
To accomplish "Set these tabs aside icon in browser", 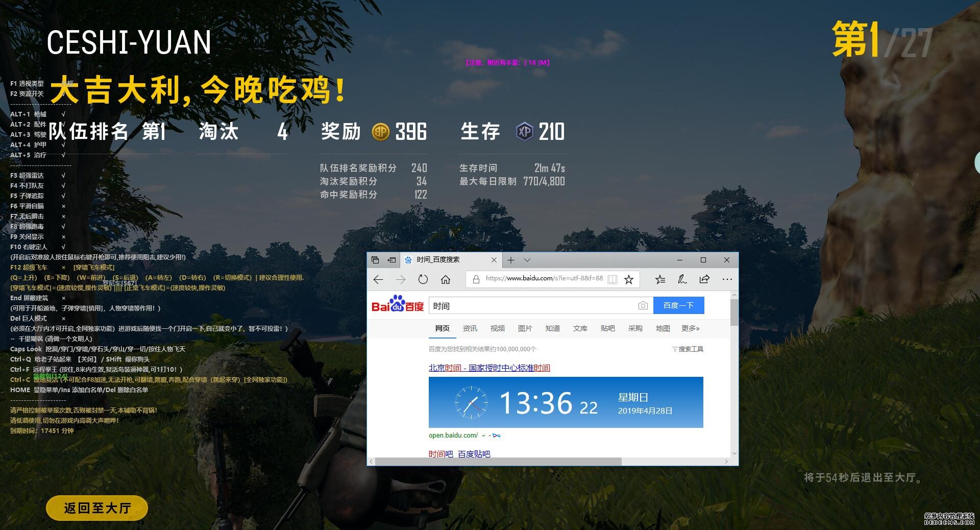I will coord(391,260).
